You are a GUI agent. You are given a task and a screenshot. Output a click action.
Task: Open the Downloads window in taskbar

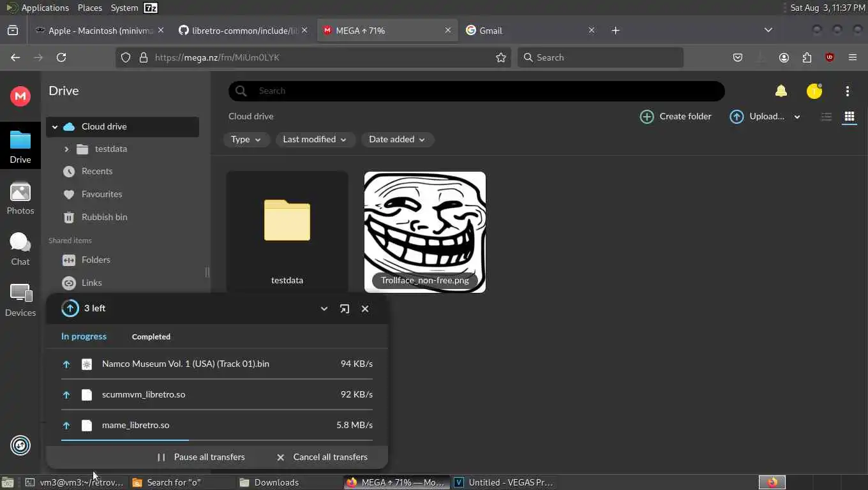289,482
